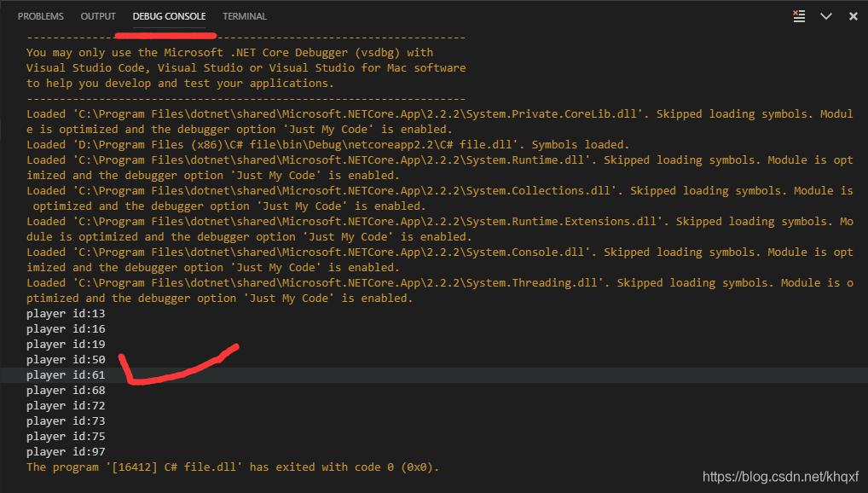Image resolution: width=868 pixels, height=493 pixels.
Task: Clear the debug console output
Action: coord(799,16)
